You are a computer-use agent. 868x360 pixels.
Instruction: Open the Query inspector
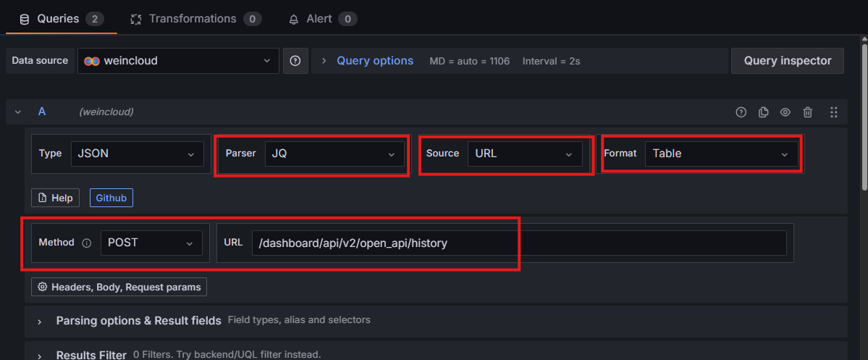[x=787, y=62]
